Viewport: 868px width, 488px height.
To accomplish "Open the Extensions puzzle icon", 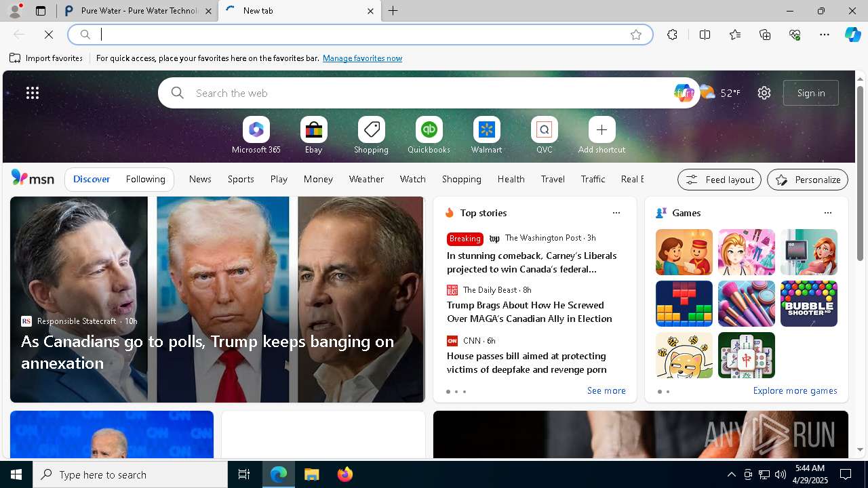I will (x=672, y=35).
